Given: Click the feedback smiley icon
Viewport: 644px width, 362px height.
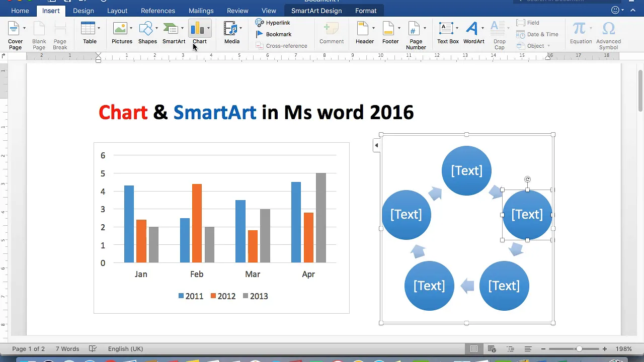Looking at the screenshot, I should (615, 10).
